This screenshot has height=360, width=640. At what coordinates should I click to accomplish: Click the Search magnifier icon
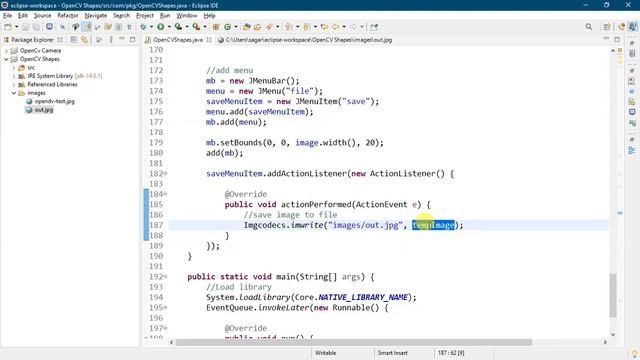tap(589, 27)
